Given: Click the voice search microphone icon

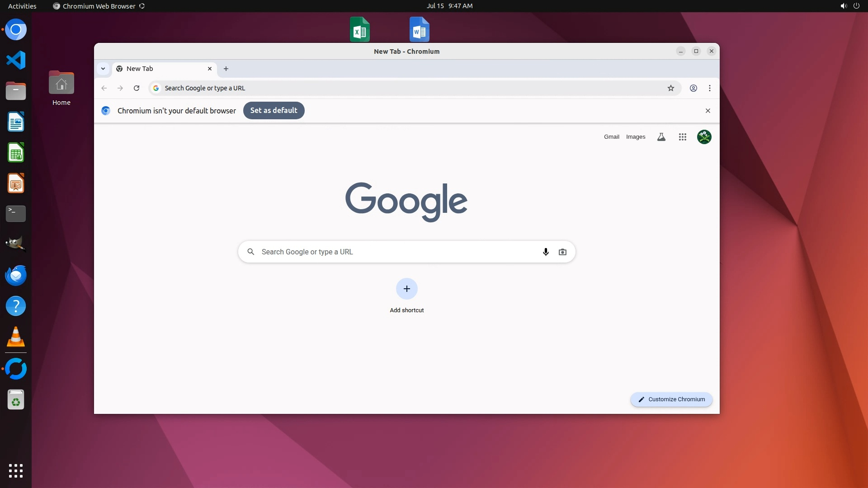Looking at the screenshot, I should 546,252.
